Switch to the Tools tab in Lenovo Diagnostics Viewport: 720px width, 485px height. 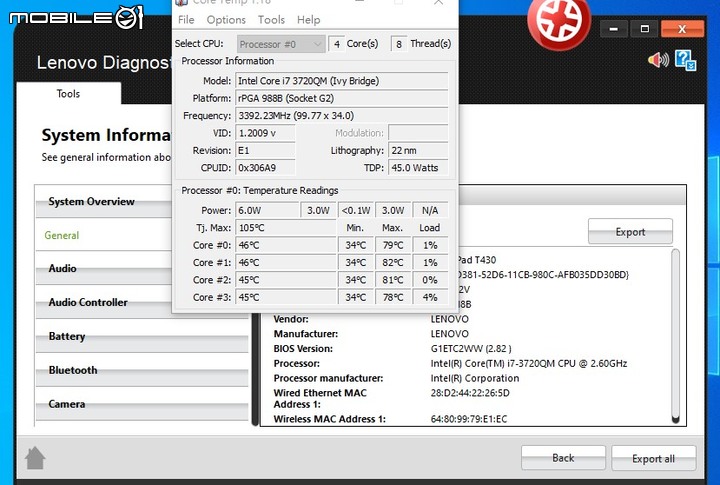click(x=68, y=94)
